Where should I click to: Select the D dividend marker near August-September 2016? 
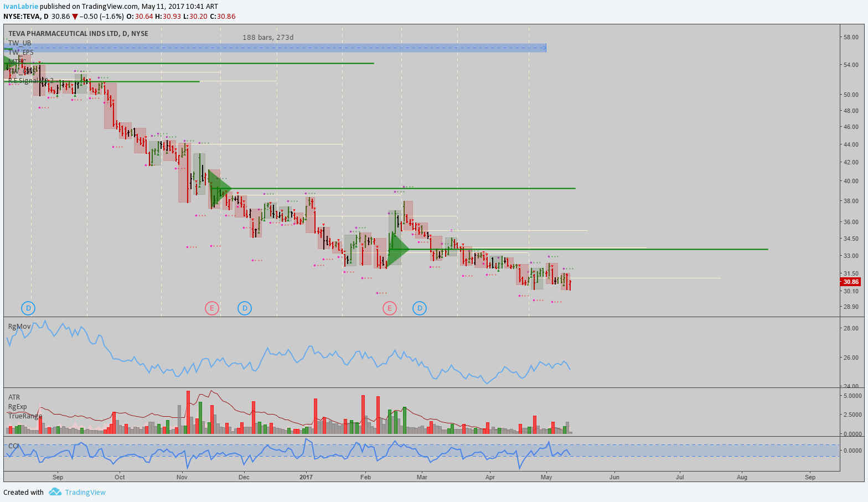coord(28,308)
